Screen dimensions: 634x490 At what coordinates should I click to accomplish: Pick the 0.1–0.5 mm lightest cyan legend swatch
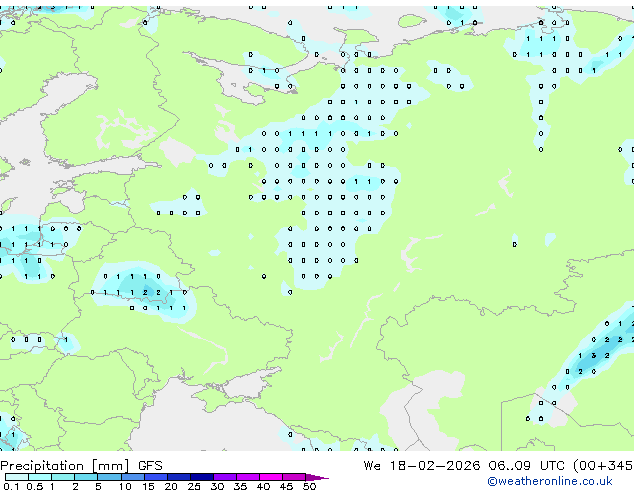pos(17,477)
